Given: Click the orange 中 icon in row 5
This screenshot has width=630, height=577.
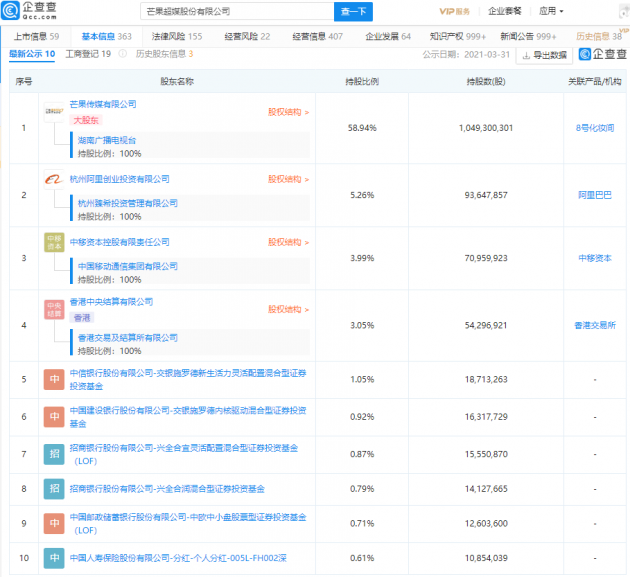Looking at the screenshot, I should click(53, 380).
